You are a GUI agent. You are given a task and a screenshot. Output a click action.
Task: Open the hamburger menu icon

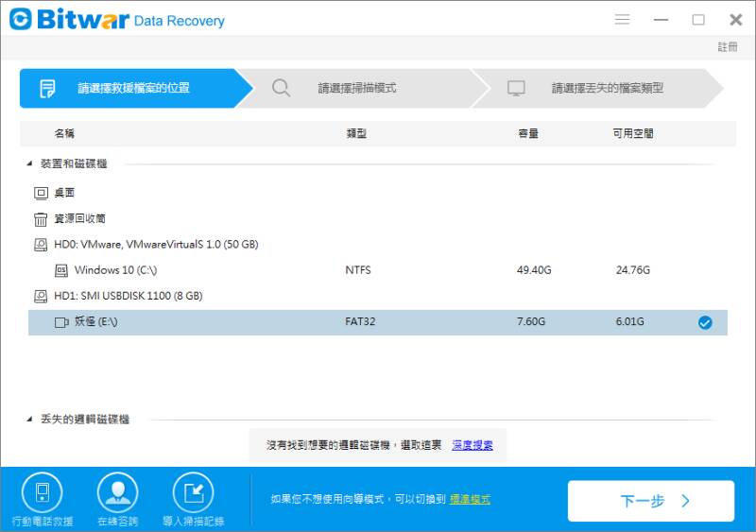pyautogui.click(x=622, y=19)
